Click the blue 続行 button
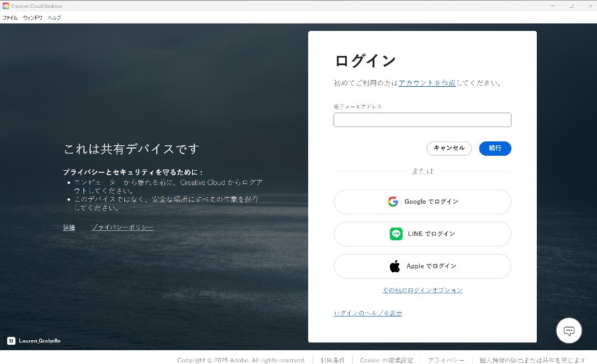597x364 pixels. coord(495,148)
